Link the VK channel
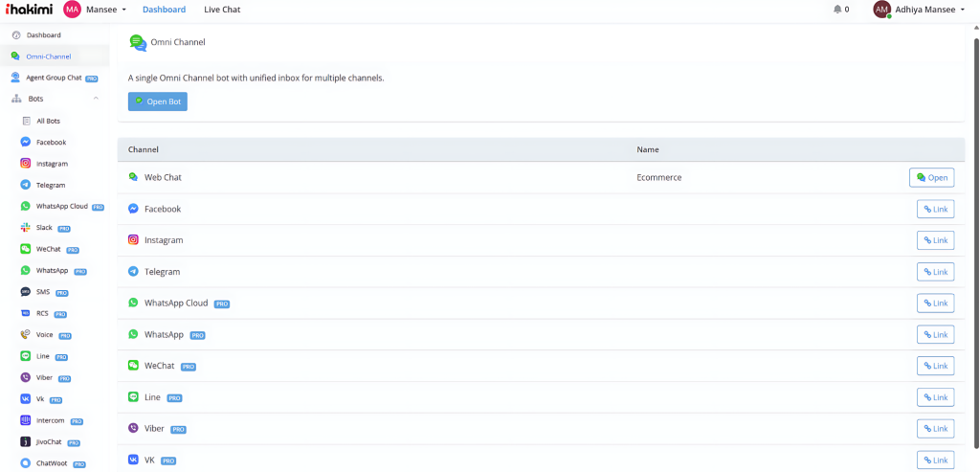 point(936,461)
